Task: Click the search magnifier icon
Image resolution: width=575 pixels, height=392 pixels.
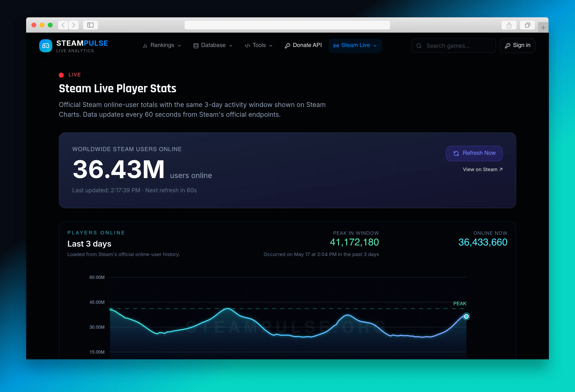Action: [419, 46]
